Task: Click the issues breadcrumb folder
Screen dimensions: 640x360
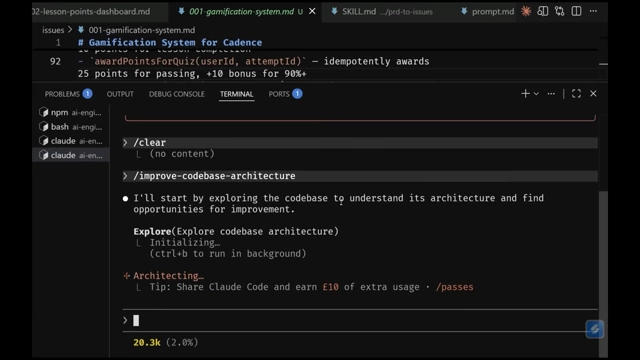Action: pos(53,30)
